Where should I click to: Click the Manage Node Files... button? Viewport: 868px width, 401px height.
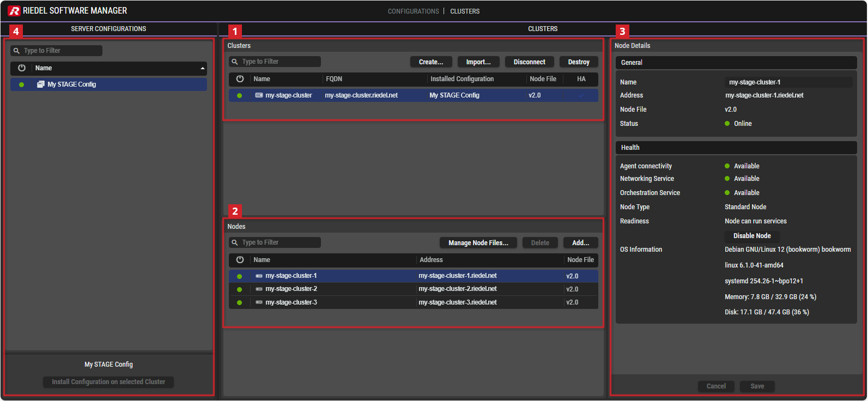tap(478, 243)
